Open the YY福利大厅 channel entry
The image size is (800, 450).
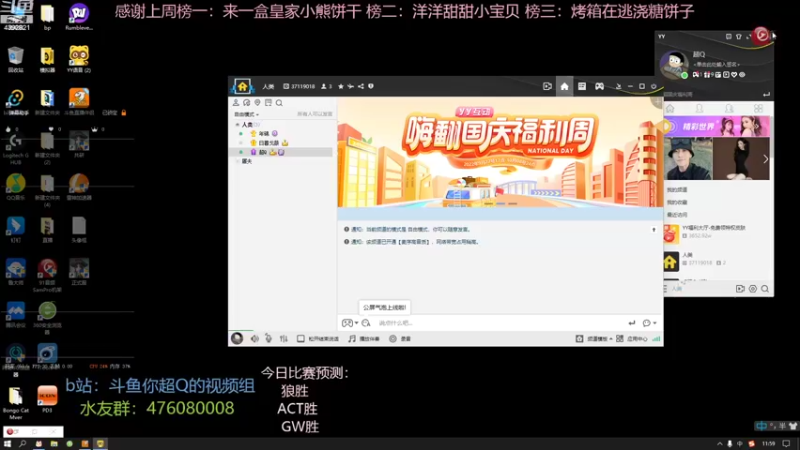click(x=718, y=234)
